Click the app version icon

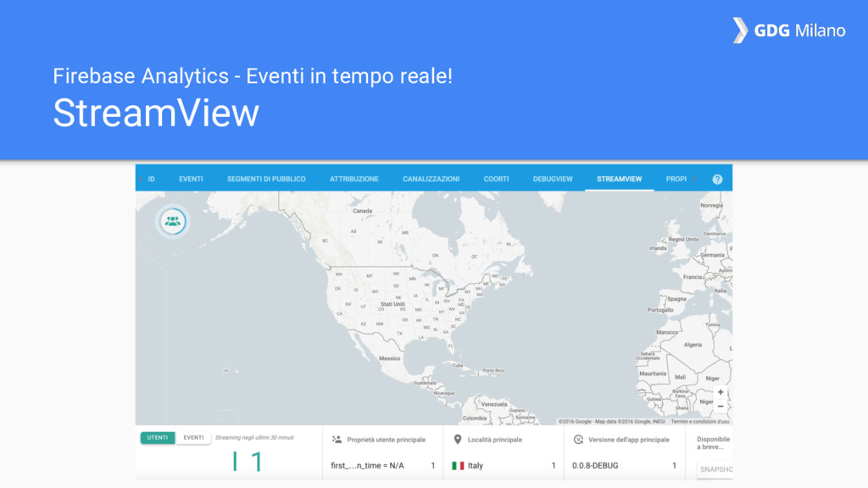click(578, 440)
